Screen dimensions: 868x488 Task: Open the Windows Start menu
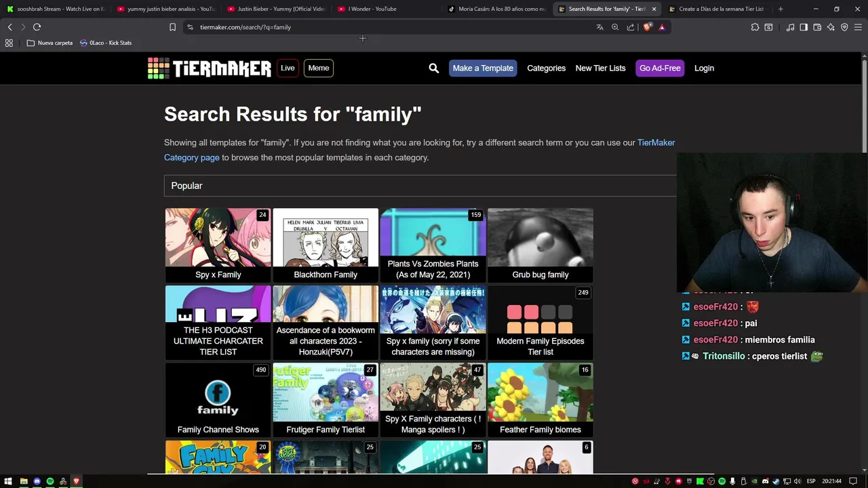7,481
